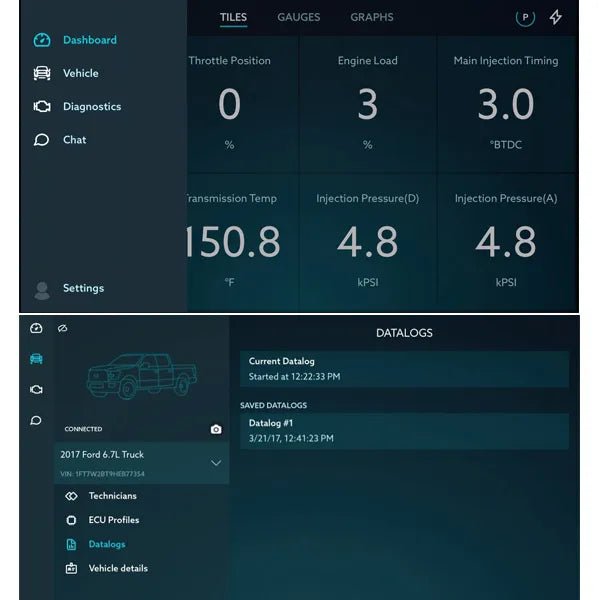This screenshot has width=600, height=600.
Task: Click the lightning bolt icon at top right
Action: tap(556, 17)
